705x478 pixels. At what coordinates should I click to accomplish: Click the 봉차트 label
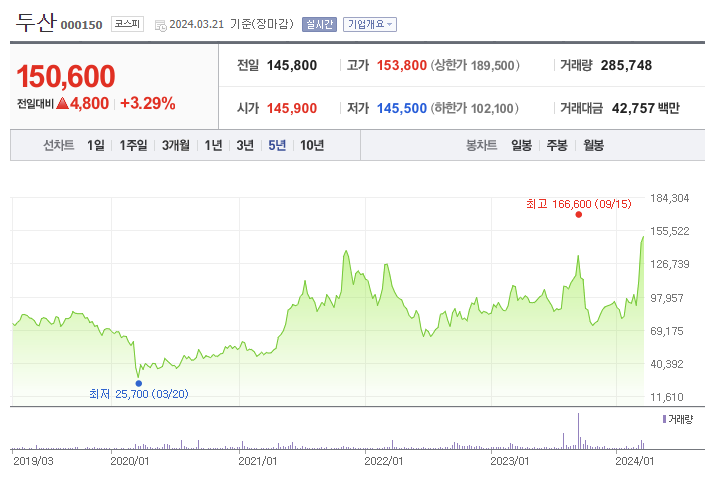tap(482, 145)
